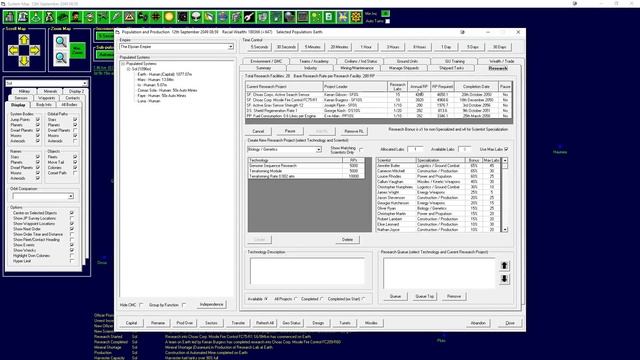Image resolution: width=640 pixels, height=360 pixels.
Task: Open the Orbit Comparison dropdown
Action: pos(71,196)
